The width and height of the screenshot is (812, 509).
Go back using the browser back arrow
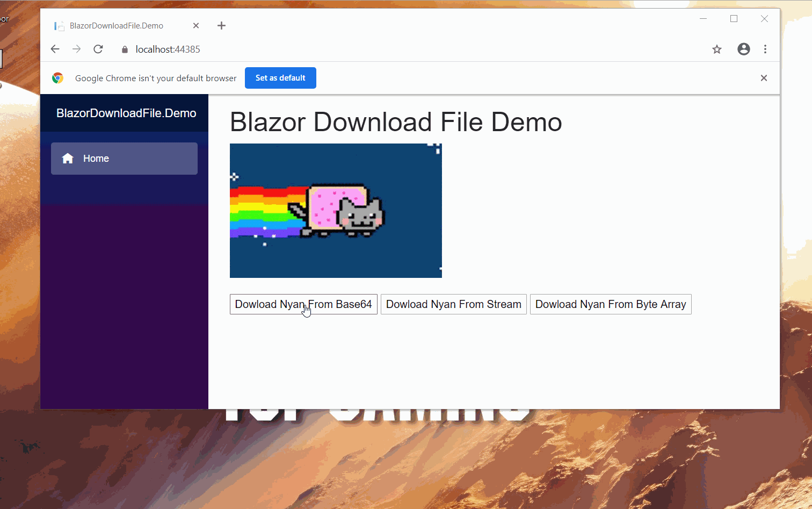(55, 49)
